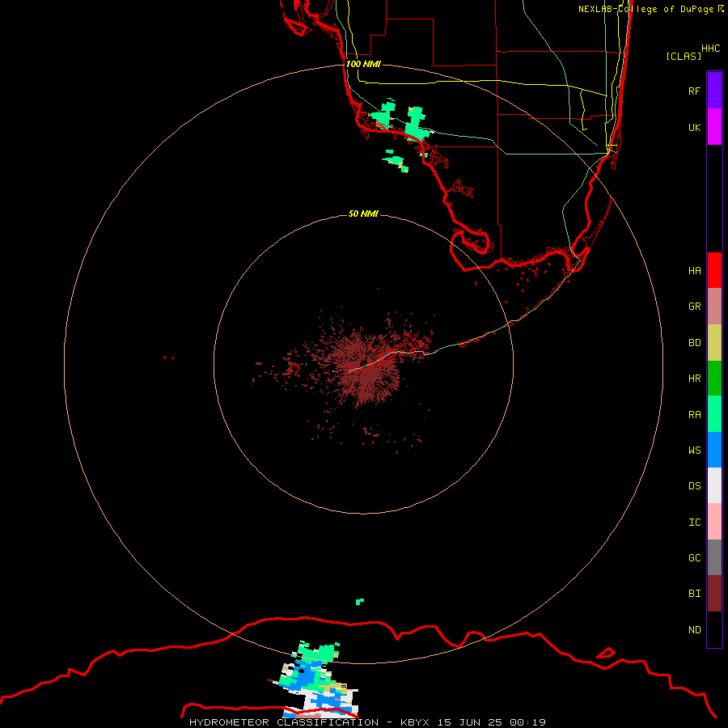Screen dimensions: 728x728
Task: Click the WS blue legend block
Action: click(x=714, y=450)
